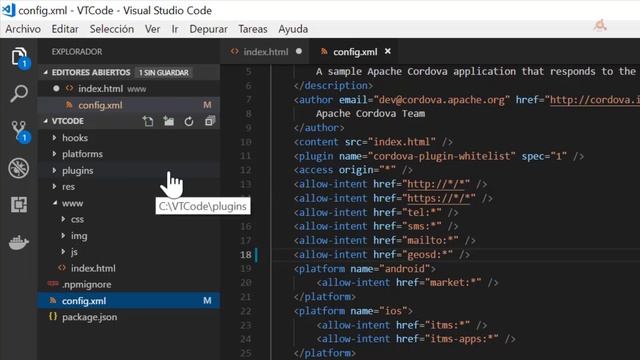This screenshot has height=360, width=640.
Task: Open the Depurar menu
Action: pyautogui.click(x=209, y=29)
